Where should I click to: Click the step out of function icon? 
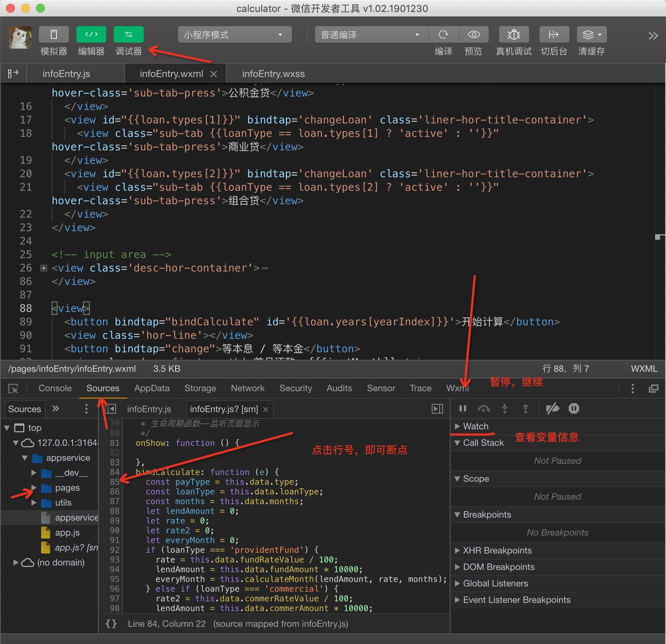point(526,409)
